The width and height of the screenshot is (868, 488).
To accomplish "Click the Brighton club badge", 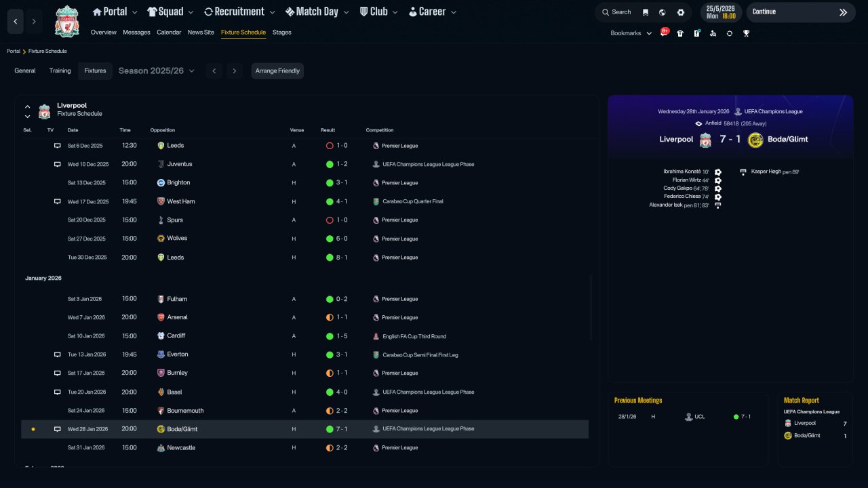I will [x=161, y=183].
